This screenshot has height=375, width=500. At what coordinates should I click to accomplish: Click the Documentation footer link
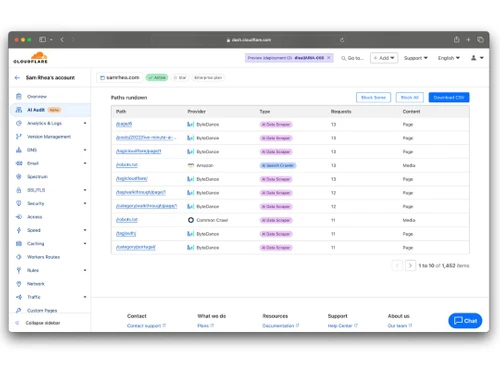[281, 326]
